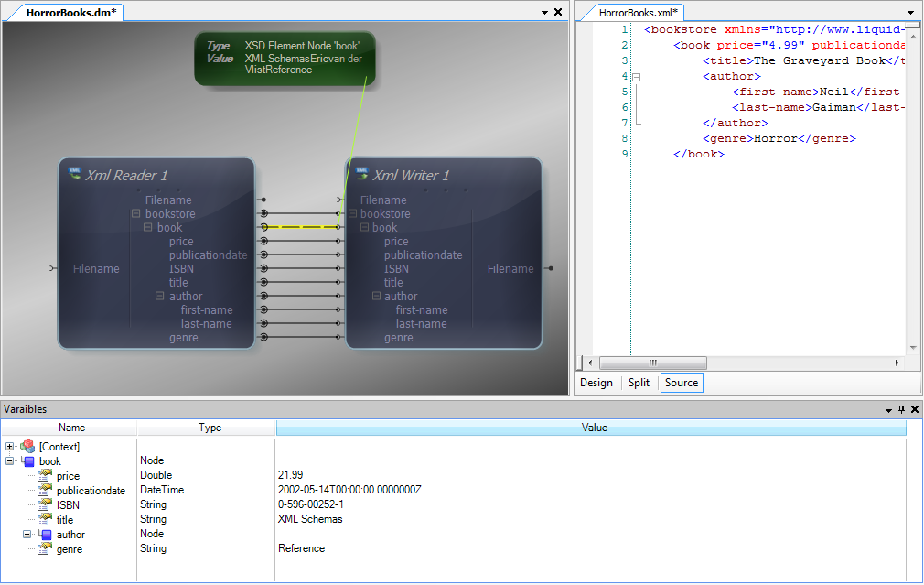The width and height of the screenshot is (924, 585).
Task: Open Variables panel window position dropdown
Action: [x=888, y=410]
